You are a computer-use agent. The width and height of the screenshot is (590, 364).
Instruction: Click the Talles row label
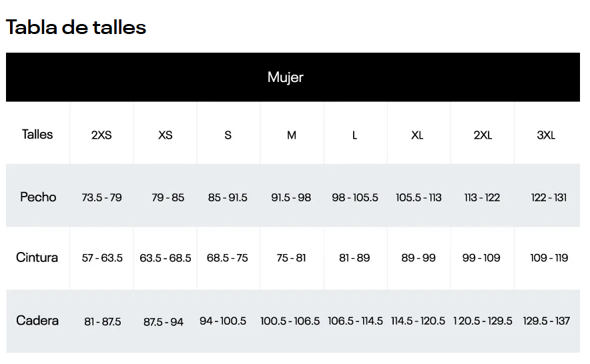pos(37,134)
